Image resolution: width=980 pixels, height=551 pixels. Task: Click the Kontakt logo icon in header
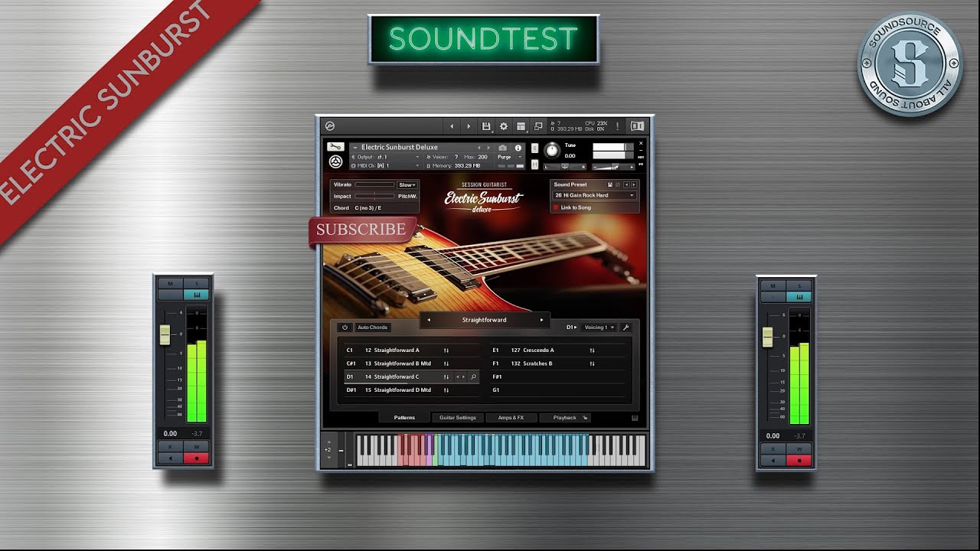click(330, 126)
